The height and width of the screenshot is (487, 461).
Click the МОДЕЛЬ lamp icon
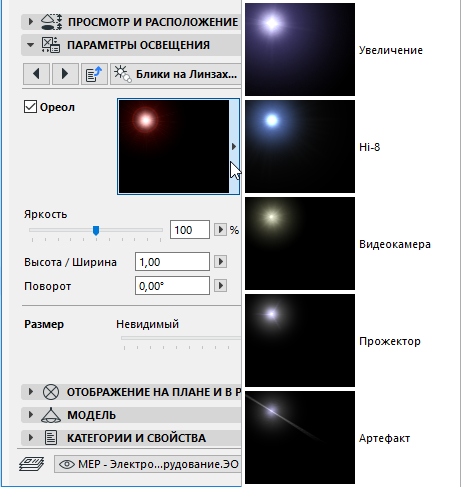point(51,415)
